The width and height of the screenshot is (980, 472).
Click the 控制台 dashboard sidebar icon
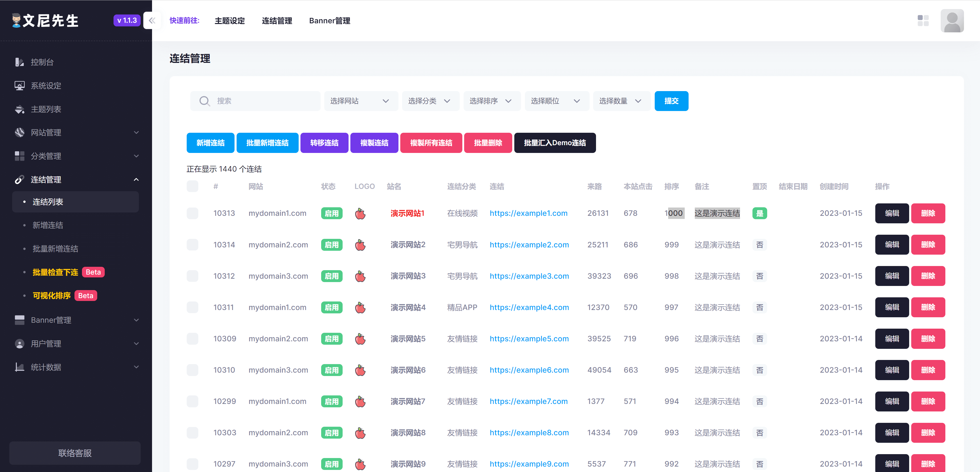pos(19,62)
